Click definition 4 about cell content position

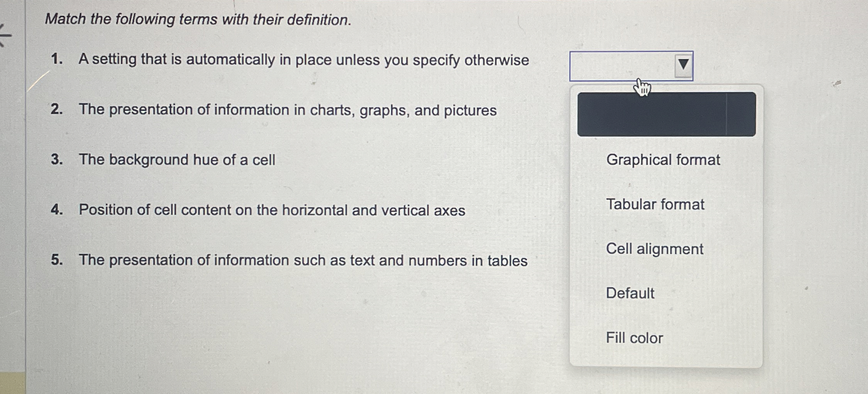[x=271, y=209]
